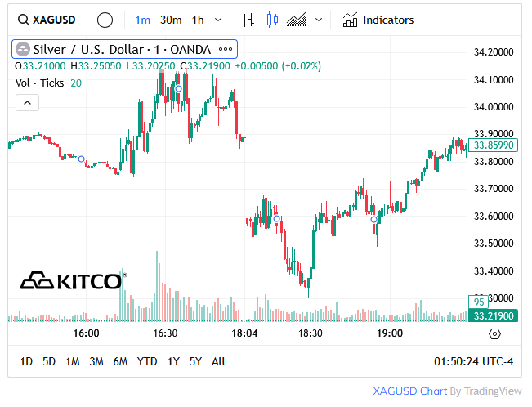Viewport: 532px width, 407px height.
Task: Select the 1h timeframe
Action: pos(198,20)
